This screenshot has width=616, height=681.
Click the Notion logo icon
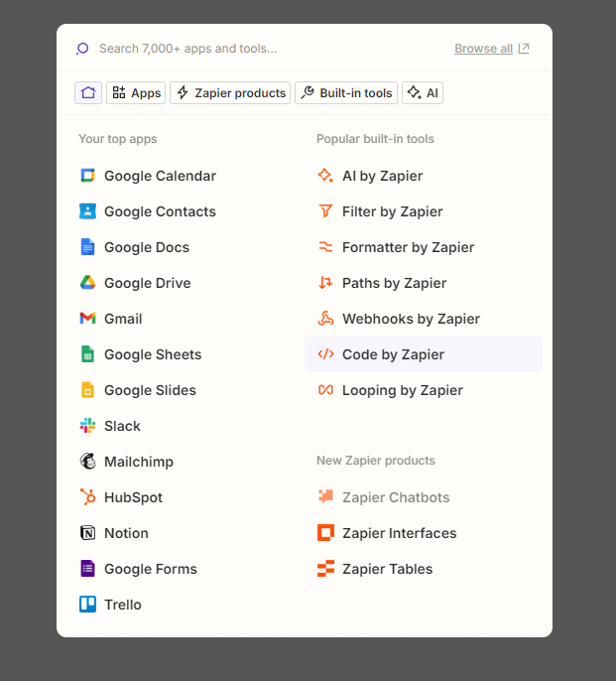[87, 533]
